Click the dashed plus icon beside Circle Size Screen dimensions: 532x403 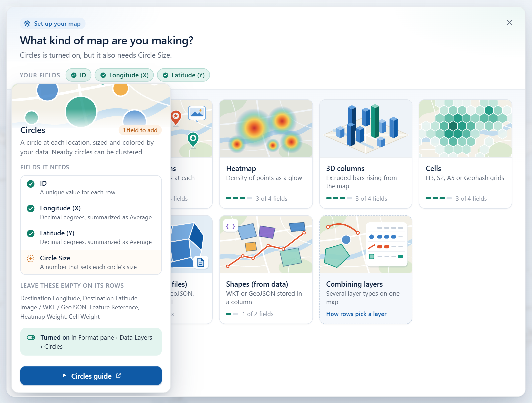pos(31,258)
